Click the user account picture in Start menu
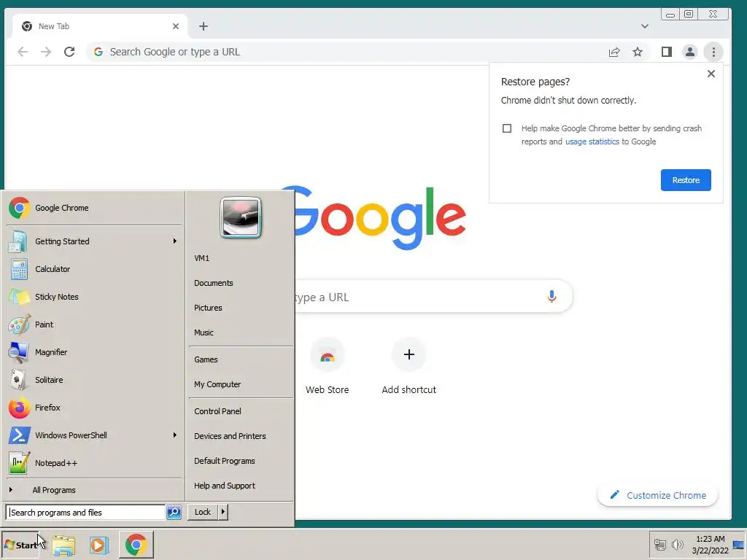747x560 pixels. pos(241,217)
